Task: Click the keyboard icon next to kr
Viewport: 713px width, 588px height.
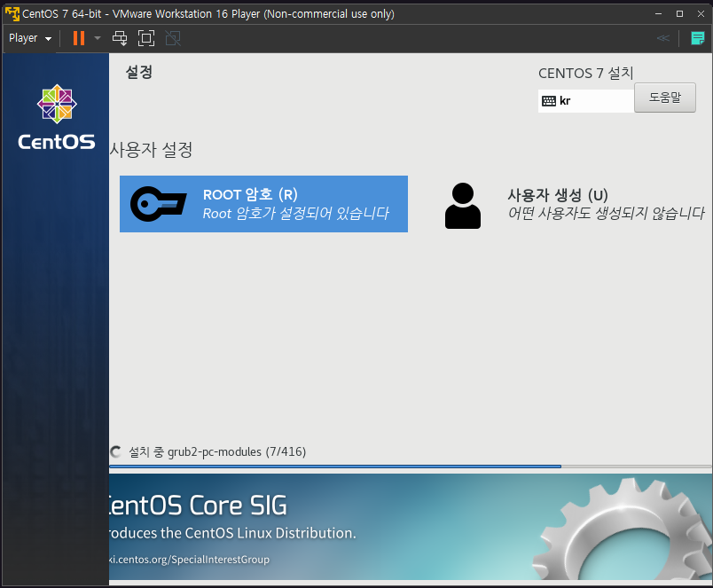Action: point(549,101)
